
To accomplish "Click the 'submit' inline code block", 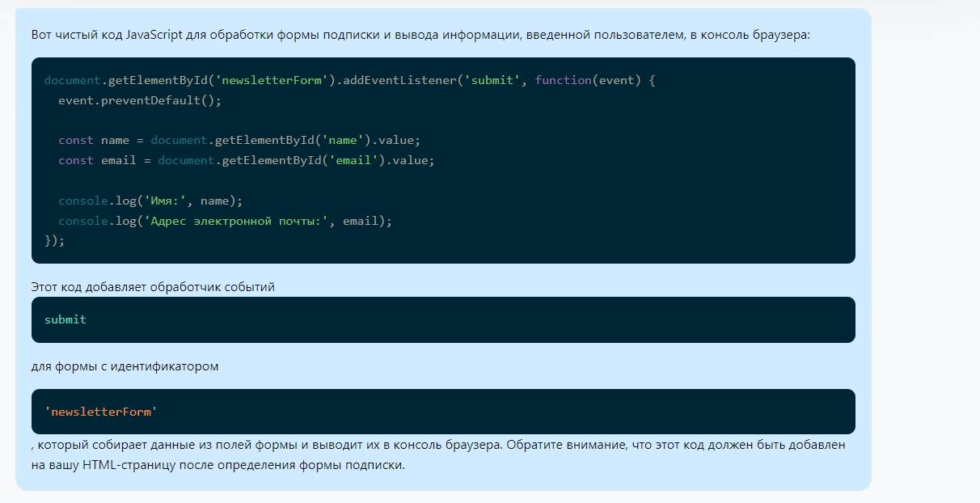I will point(443,319).
